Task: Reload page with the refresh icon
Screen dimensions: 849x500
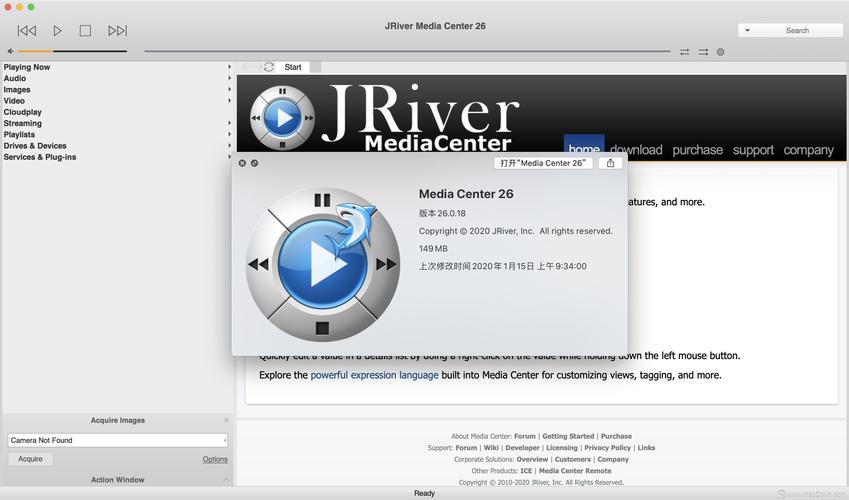Action: [x=269, y=67]
